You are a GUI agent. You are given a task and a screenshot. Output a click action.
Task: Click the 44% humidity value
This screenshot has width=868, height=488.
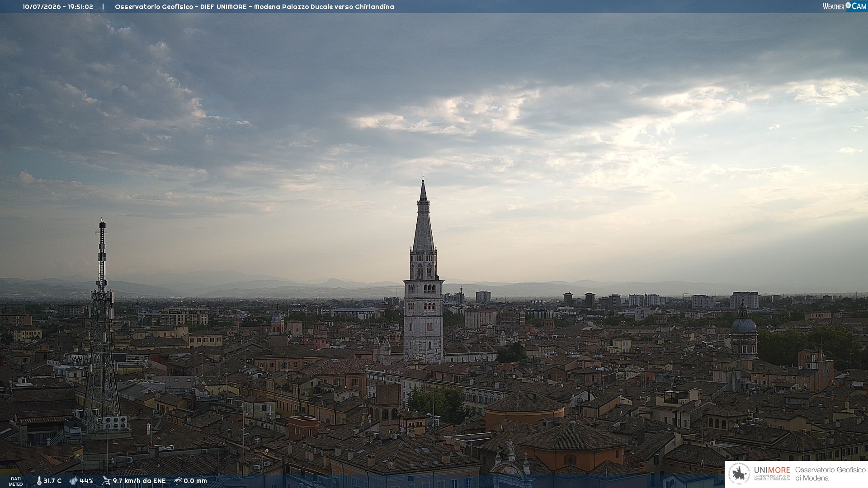pos(86,481)
